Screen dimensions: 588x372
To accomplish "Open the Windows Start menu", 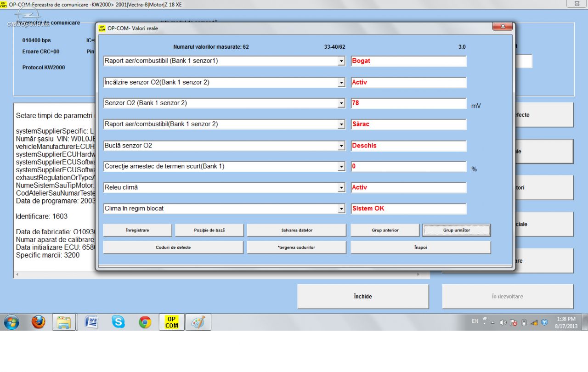I will pyautogui.click(x=11, y=322).
